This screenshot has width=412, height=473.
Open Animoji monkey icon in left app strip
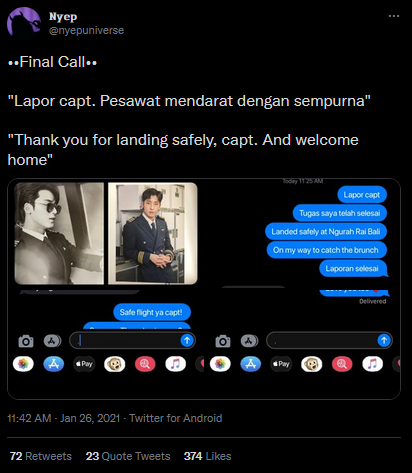(114, 364)
